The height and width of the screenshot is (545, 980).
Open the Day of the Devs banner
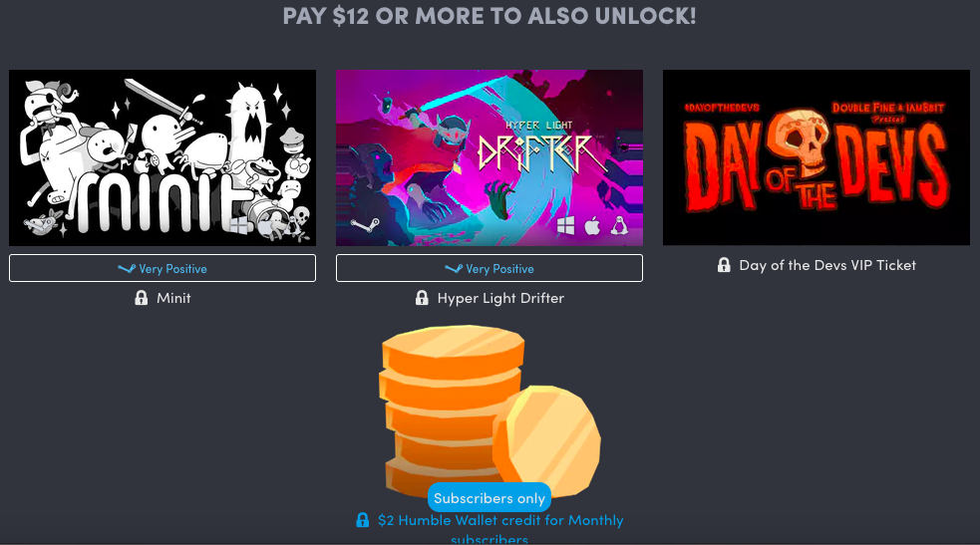(817, 157)
